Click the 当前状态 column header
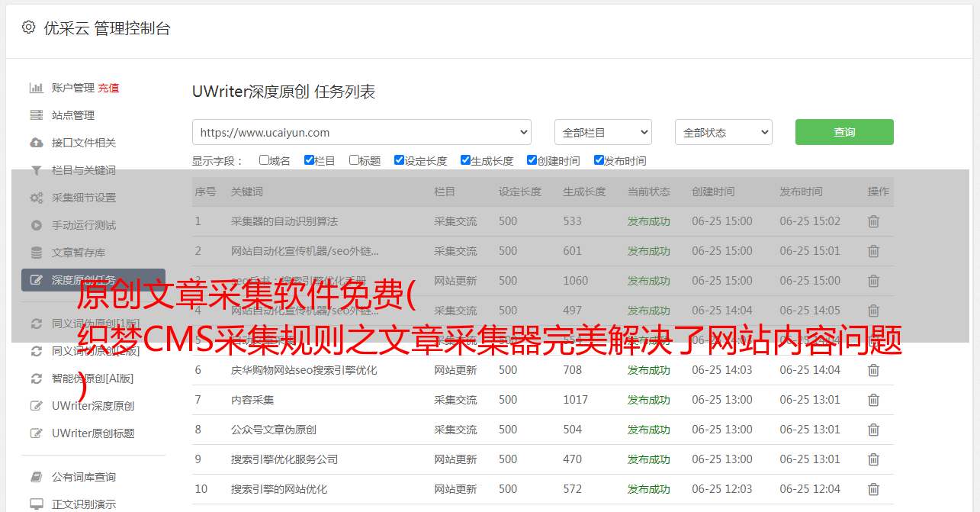 [649, 192]
